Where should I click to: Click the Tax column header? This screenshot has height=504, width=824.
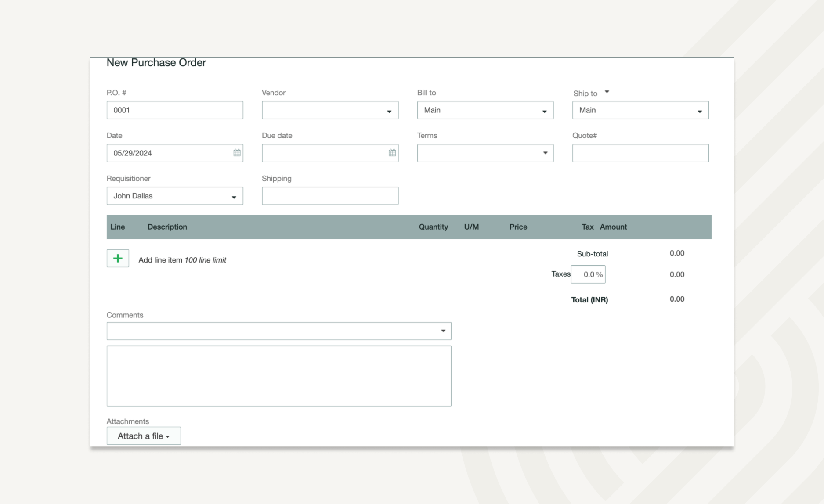coord(588,227)
